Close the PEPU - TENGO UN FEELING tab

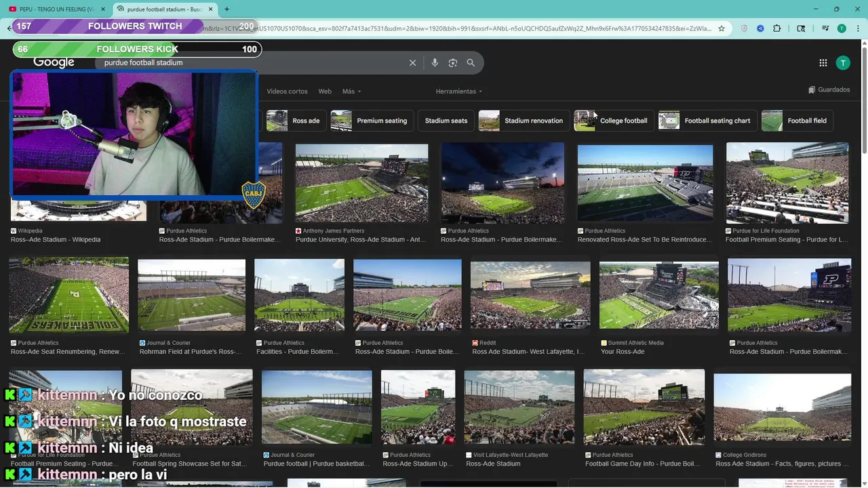[x=103, y=9]
